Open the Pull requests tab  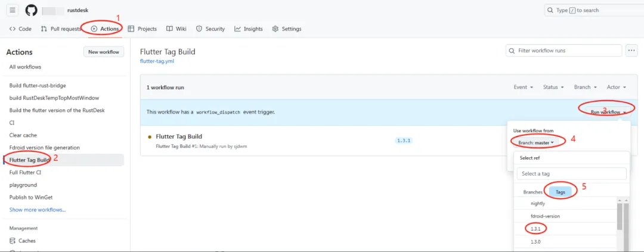pyautogui.click(x=60, y=29)
